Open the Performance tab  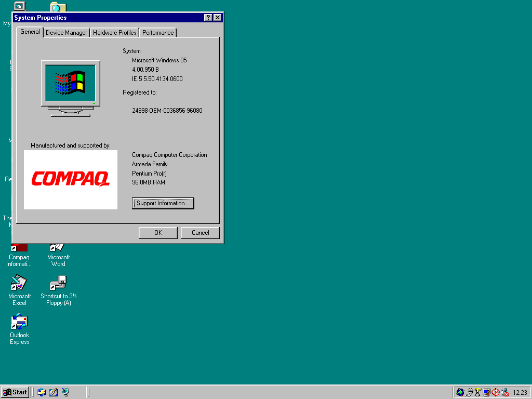pyautogui.click(x=158, y=33)
